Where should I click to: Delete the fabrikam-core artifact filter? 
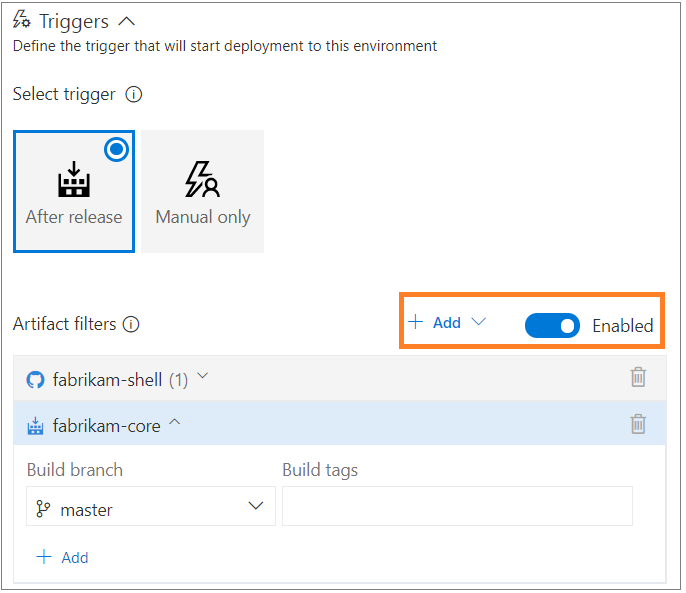638,424
